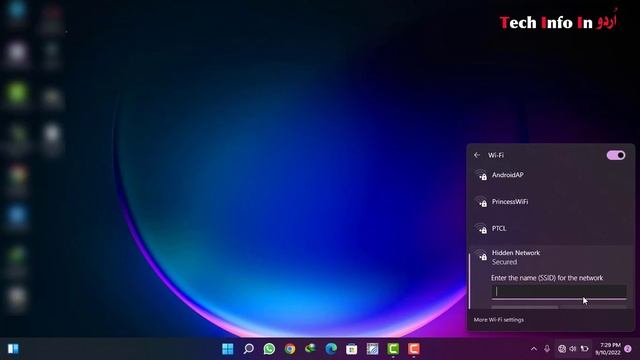Click the PTCL secured Wi-Fi icon
The width and height of the screenshot is (640, 360).
tap(481, 229)
